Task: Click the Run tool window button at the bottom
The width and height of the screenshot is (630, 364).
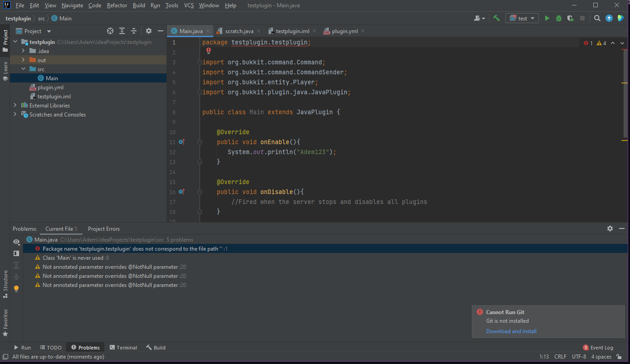Action: coord(22,348)
